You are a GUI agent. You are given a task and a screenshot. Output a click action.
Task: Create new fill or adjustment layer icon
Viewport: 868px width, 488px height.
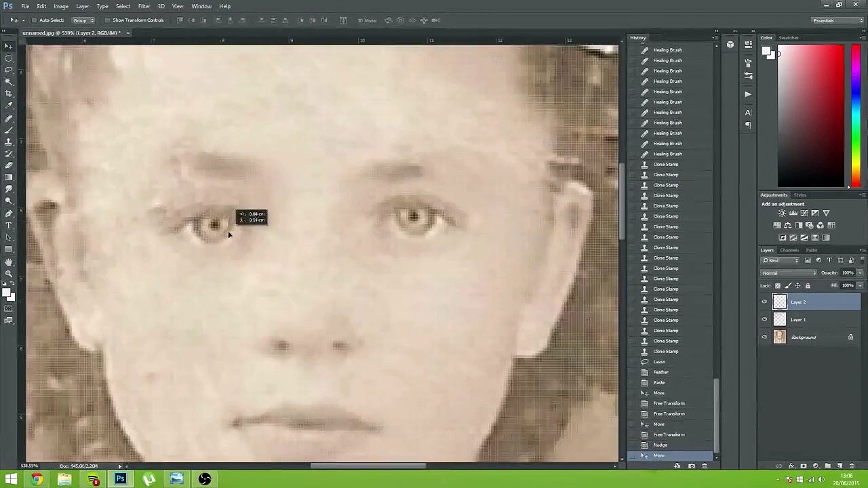click(x=816, y=466)
